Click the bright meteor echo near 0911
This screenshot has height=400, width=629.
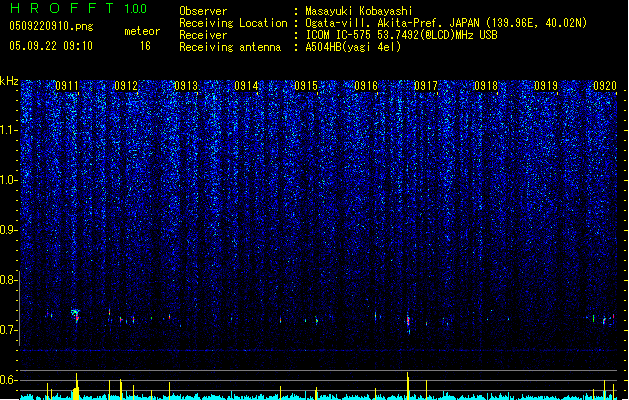point(76,315)
